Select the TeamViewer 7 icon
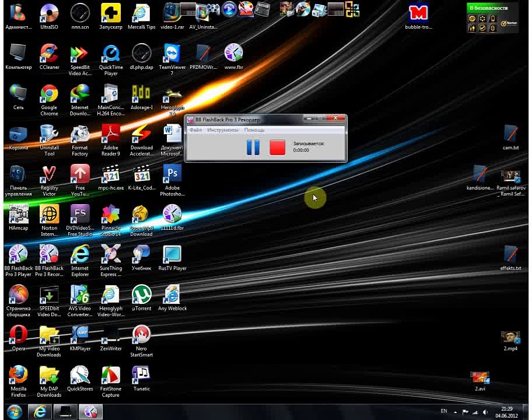 [x=172, y=60]
